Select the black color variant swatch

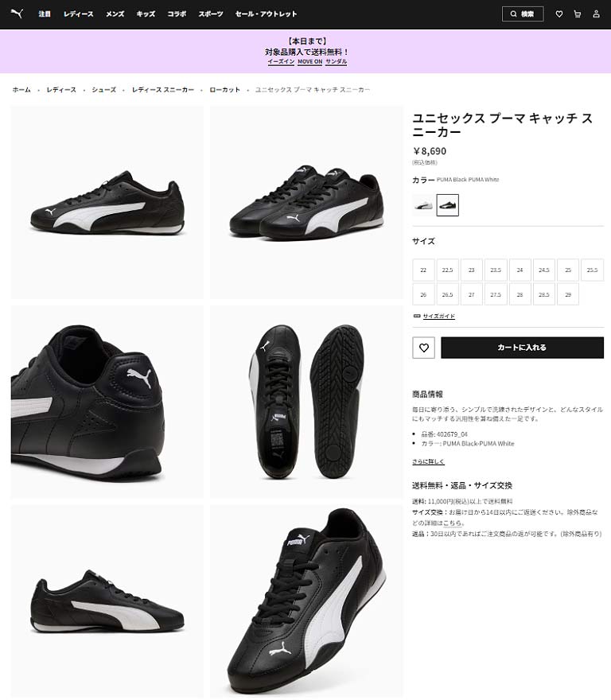[448, 205]
